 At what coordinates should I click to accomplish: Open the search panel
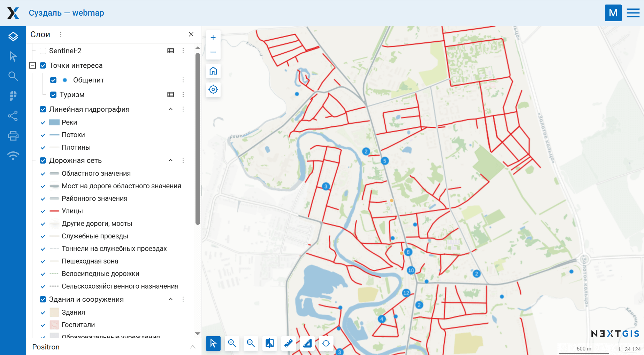13,76
